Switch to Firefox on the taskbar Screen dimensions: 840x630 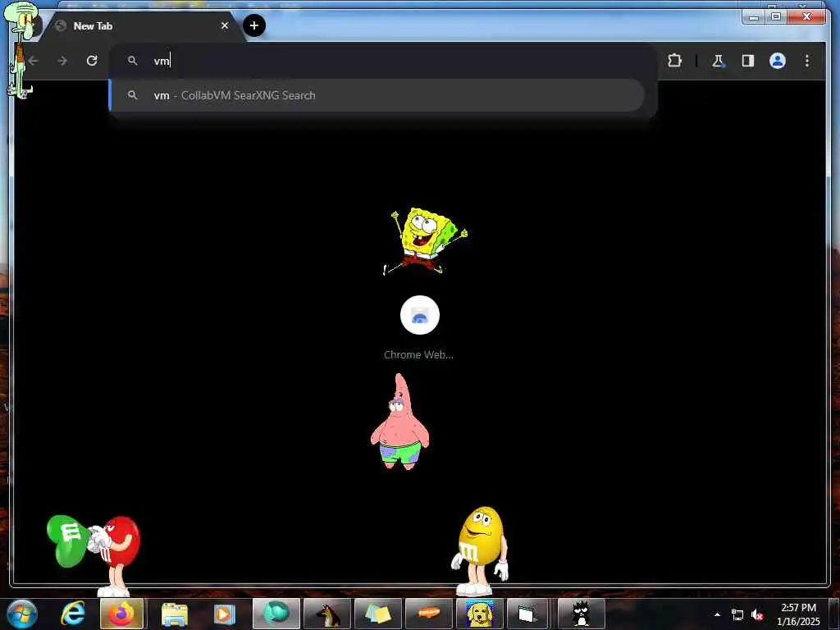pyautogui.click(x=121, y=614)
